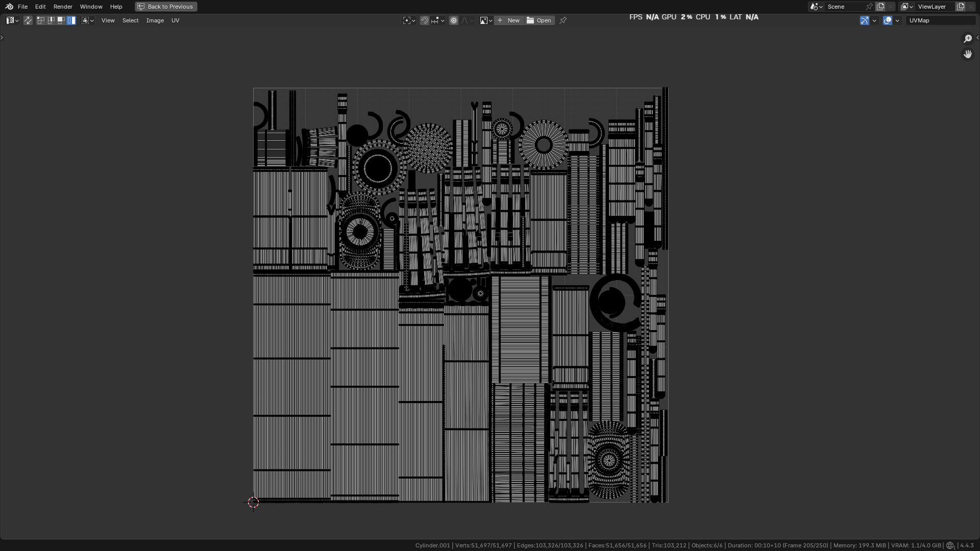
Task: Open the editor type dropdown
Action: pyautogui.click(x=12, y=20)
